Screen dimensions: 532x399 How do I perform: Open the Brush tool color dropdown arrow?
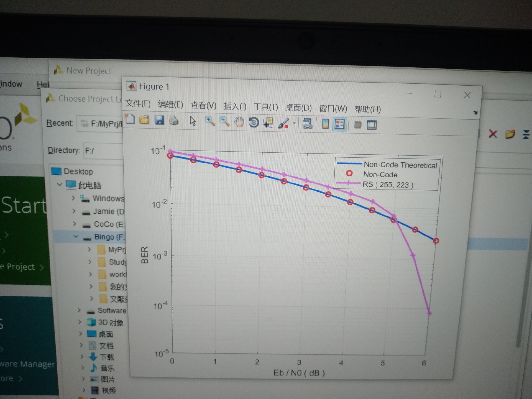tap(294, 123)
